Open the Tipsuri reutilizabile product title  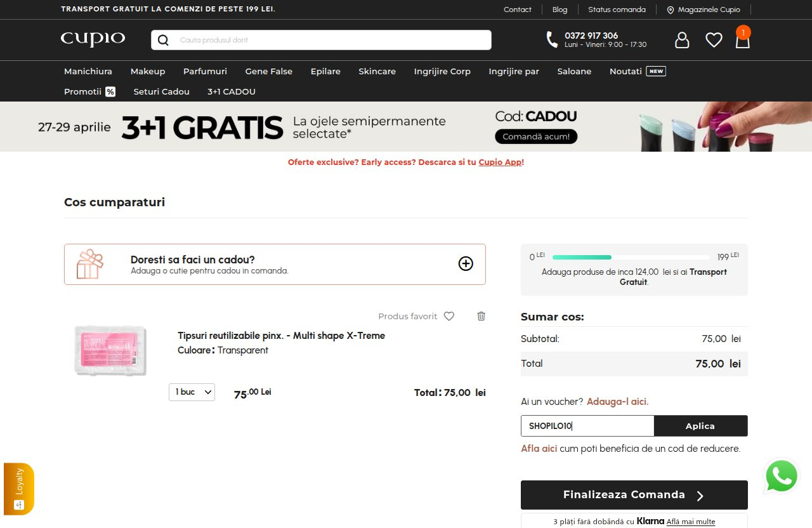(281, 336)
